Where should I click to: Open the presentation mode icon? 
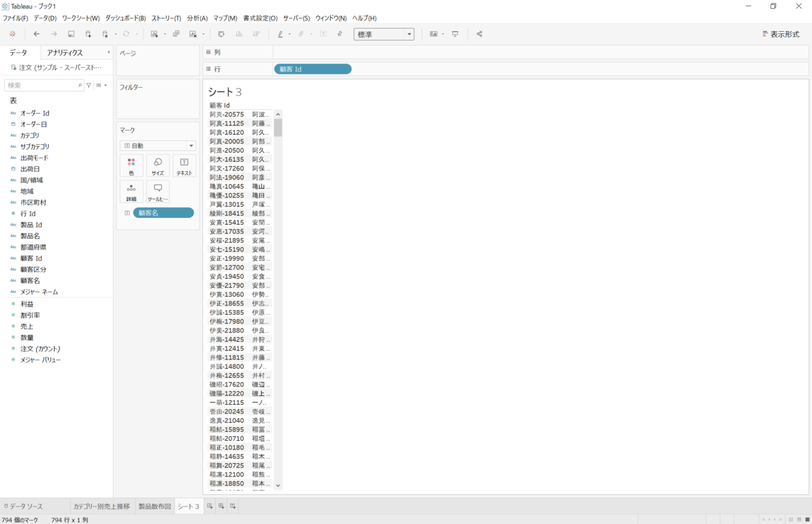pyautogui.click(x=455, y=34)
